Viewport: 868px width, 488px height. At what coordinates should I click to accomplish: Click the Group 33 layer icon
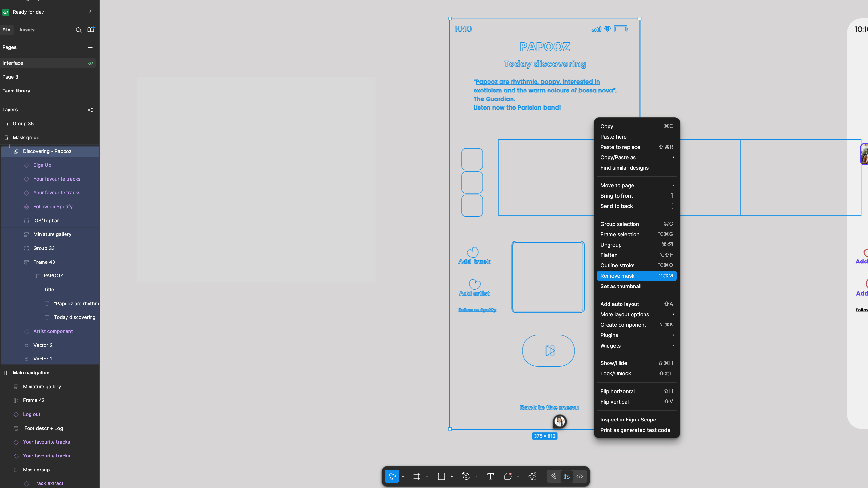click(26, 249)
